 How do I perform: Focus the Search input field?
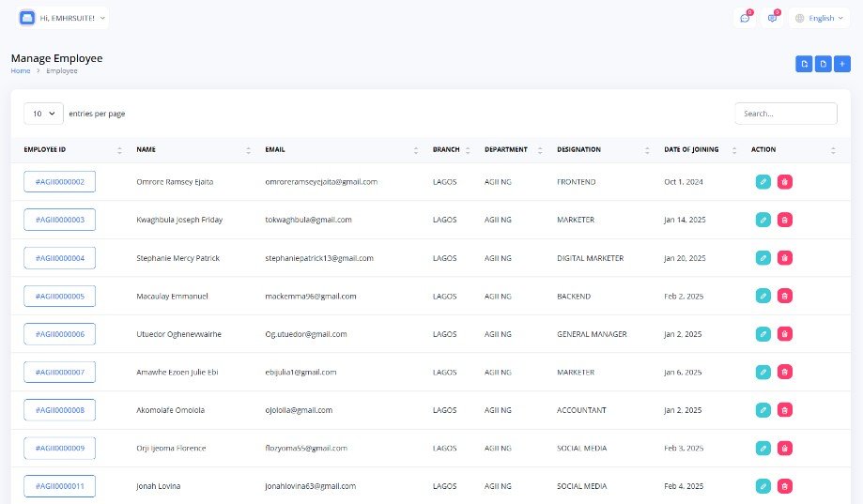coord(786,114)
